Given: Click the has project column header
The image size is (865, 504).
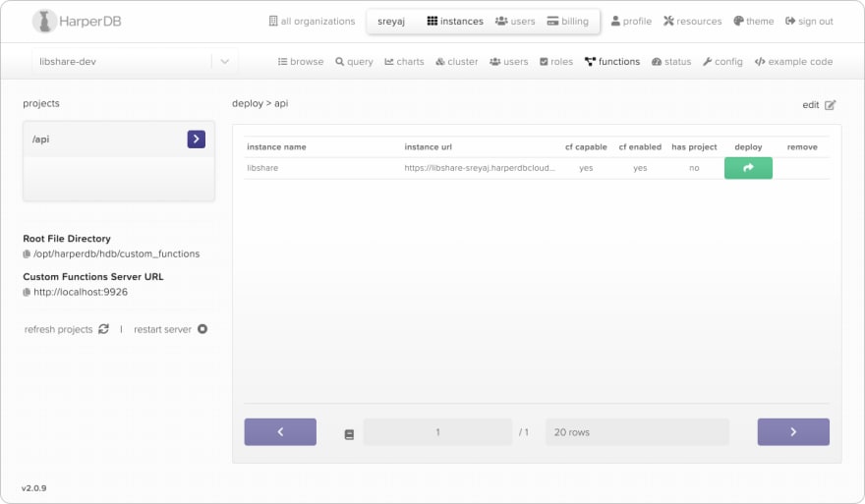Looking at the screenshot, I should (x=694, y=146).
